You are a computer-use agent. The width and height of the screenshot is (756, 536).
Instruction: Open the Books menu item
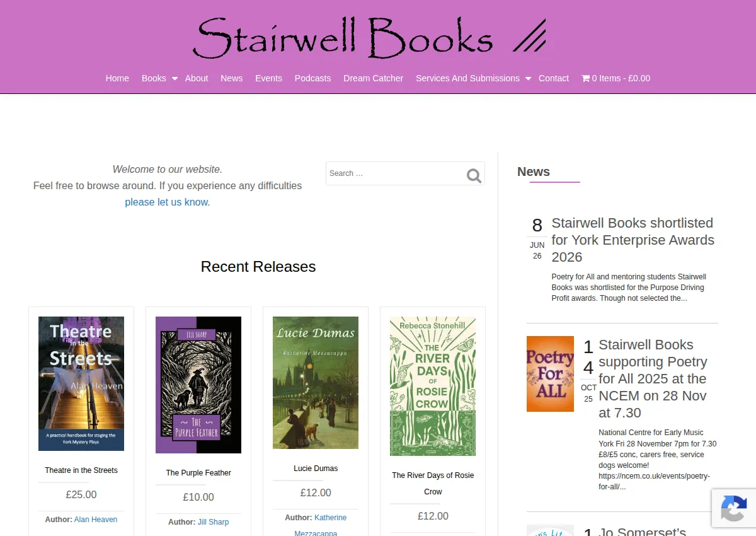coord(154,78)
